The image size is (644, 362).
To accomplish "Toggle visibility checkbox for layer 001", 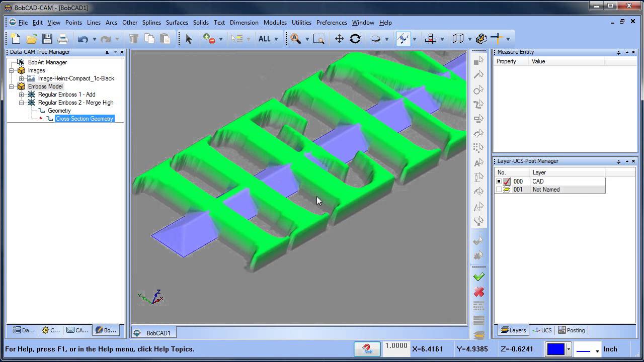I will 499,190.
